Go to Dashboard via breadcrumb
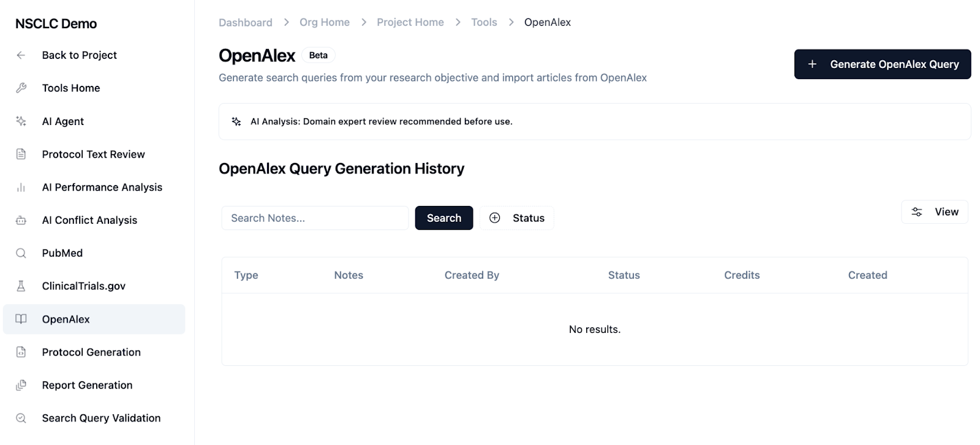 coord(245,23)
